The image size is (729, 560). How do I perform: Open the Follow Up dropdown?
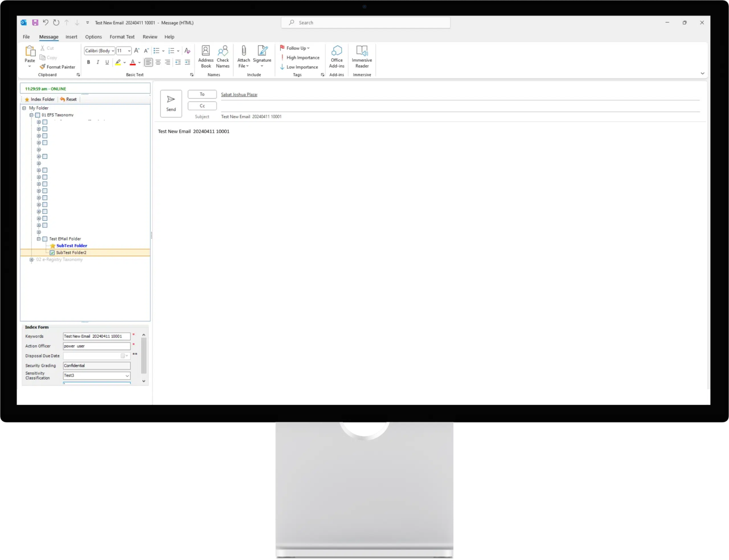tap(295, 48)
